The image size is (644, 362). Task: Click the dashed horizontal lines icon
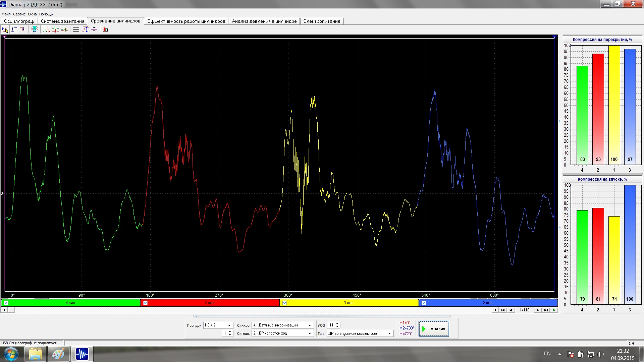click(x=76, y=29)
